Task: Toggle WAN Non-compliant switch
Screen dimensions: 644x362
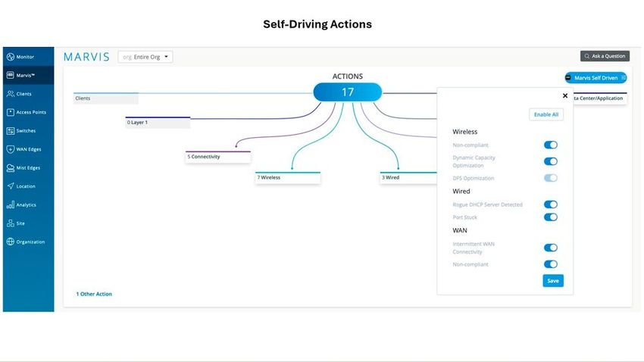Action: click(551, 264)
